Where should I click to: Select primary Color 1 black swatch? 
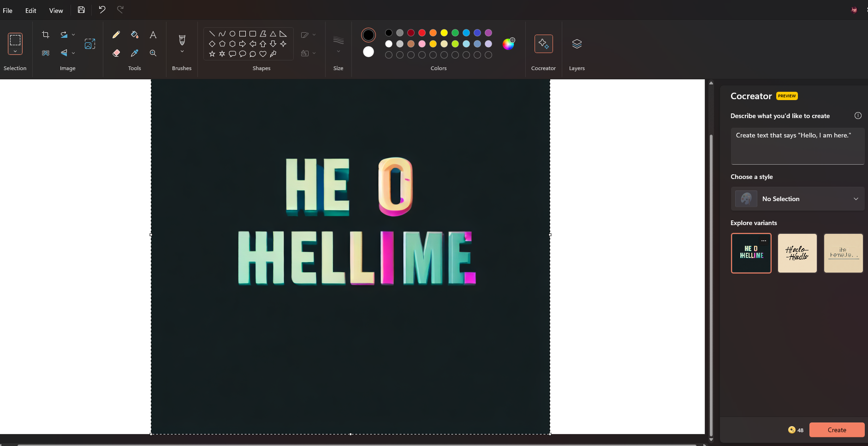(x=369, y=35)
